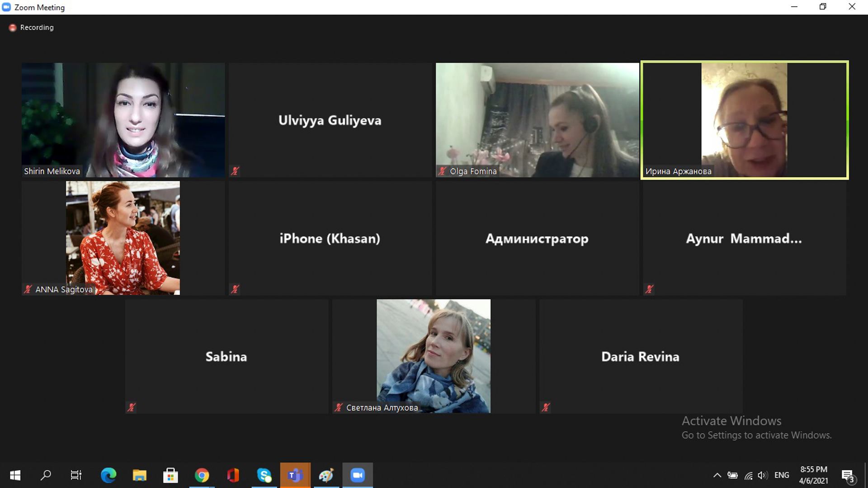Select Olga Fomina's video tile
This screenshot has height=488, width=868.
pyautogui.click(x=537, y=120)
